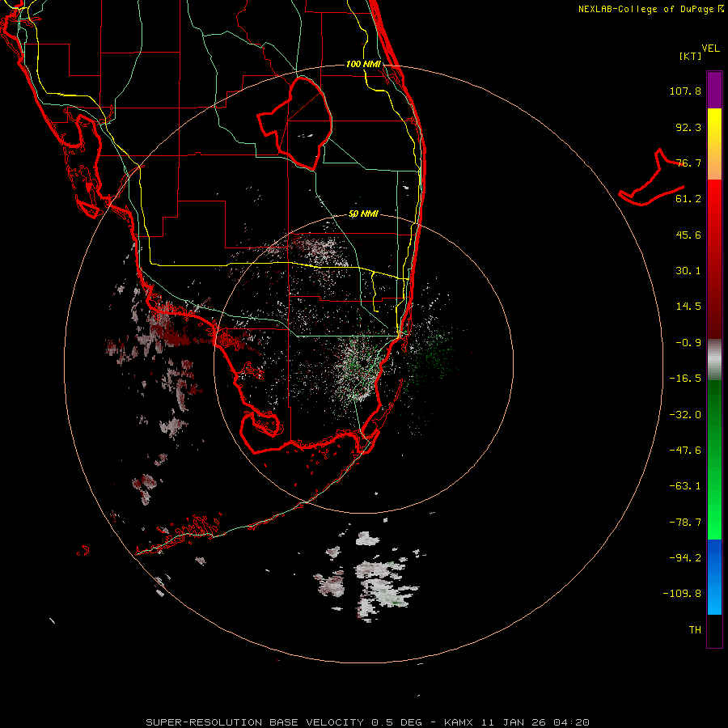Select the 14.5 scale value
Image resolution: width=728 pixels, height=728 pixels.
click(688, 307)
